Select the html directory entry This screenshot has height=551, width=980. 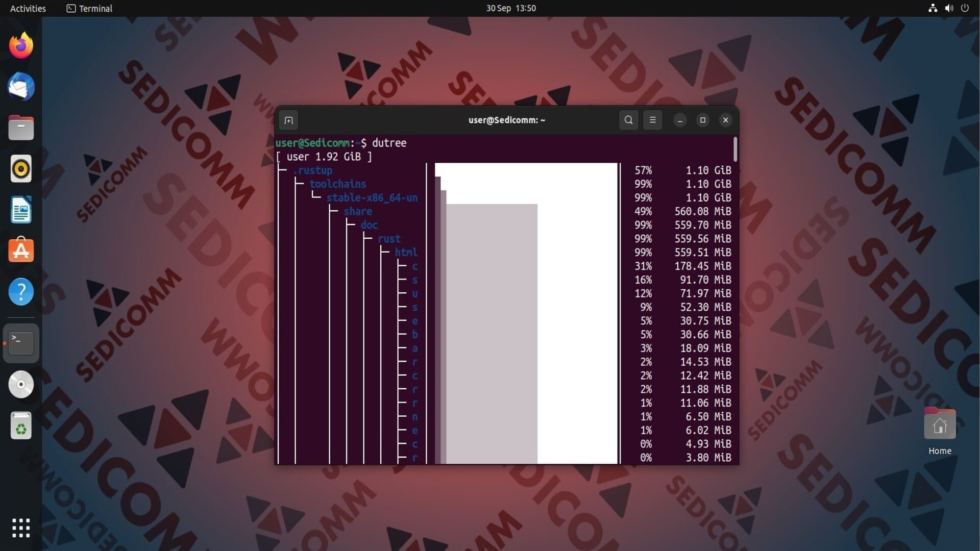point(406,253)
